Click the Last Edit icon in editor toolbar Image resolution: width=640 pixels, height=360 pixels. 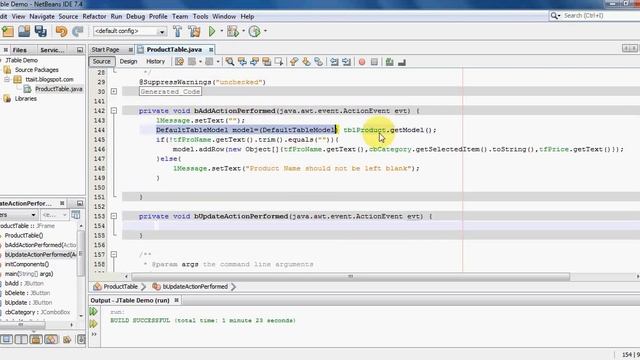tap(179, 62)
